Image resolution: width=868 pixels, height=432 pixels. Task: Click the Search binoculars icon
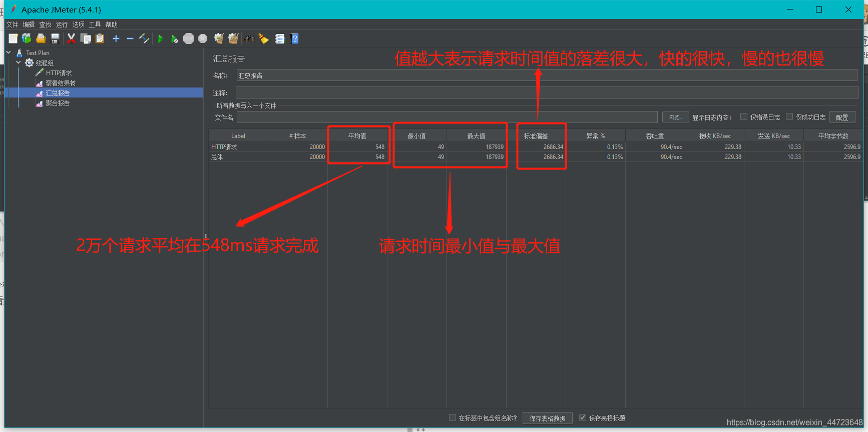249,38
